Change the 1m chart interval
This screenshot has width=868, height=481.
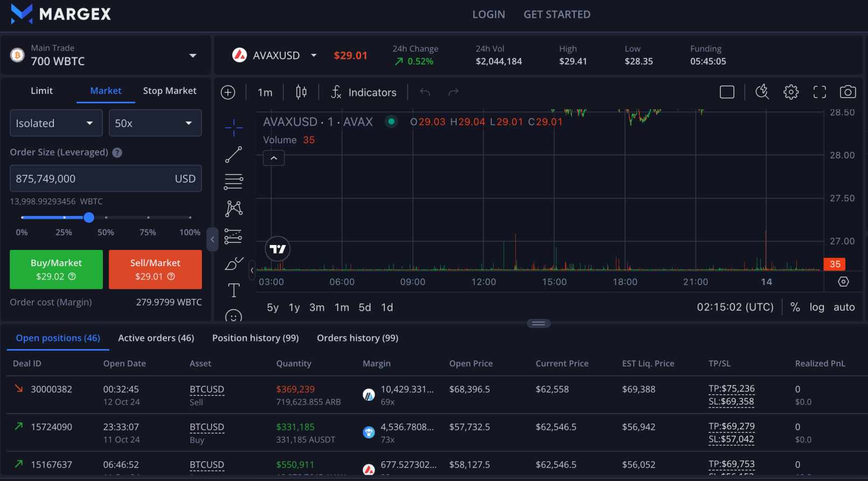point(265,92)
